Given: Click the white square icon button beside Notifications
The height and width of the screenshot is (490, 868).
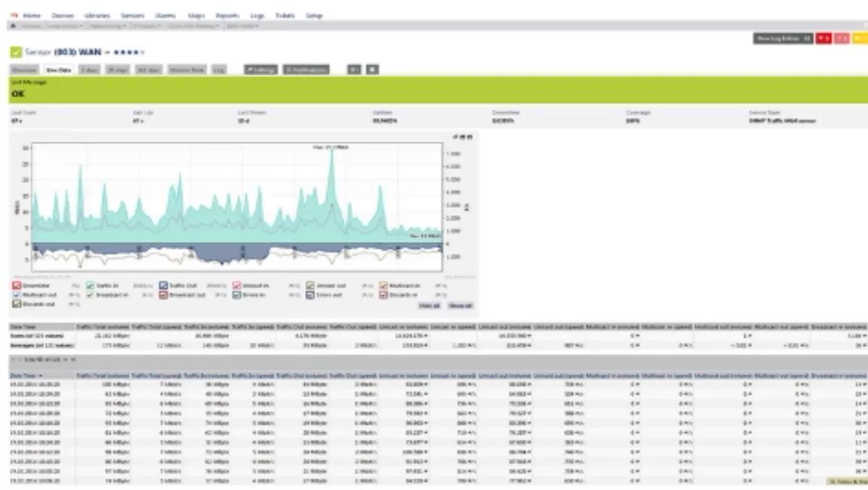Looking at the screenshot, I should 372,69.
